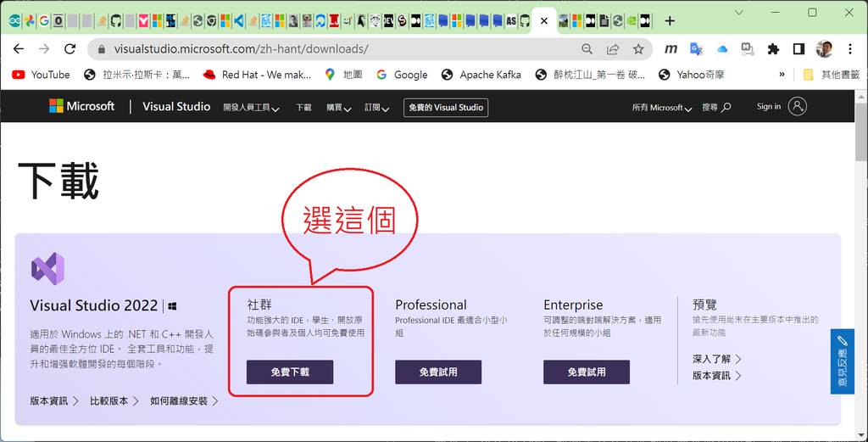Reload the page with the refresh icon
The height and width of the screenshot is (442, 868).
[x=70, y=49]
